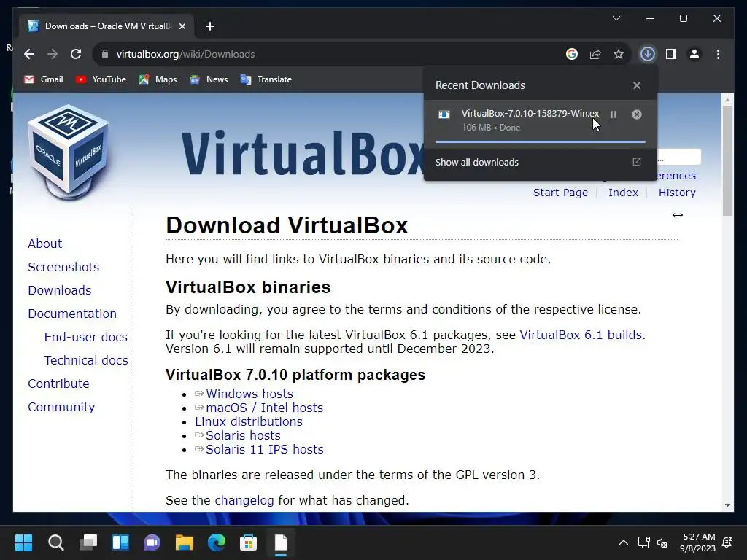Image resolution: width=747 pixels, height=560 pixels.
Task: Click the page scrollbar down arrow
Action: pos(727,505)
